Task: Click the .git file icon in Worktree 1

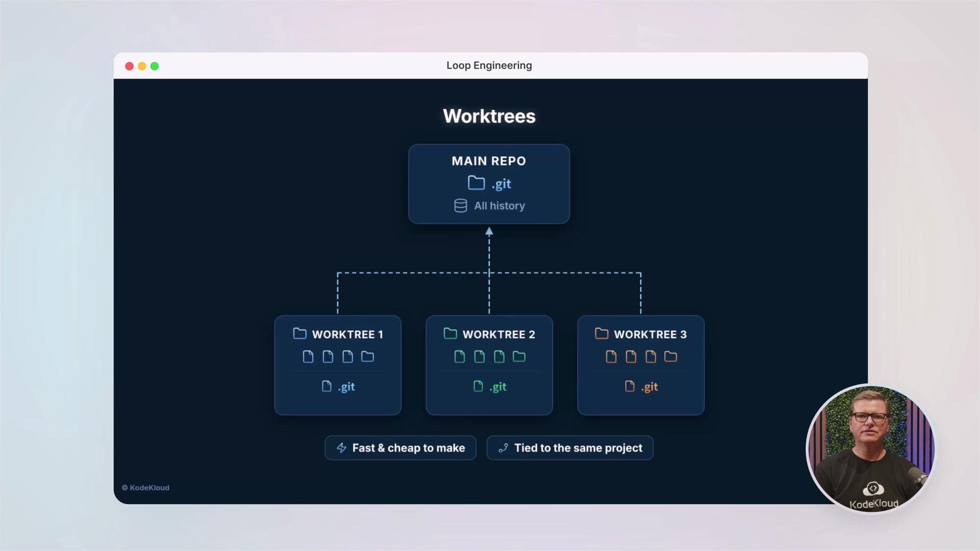Action: (x=327, y=386)
